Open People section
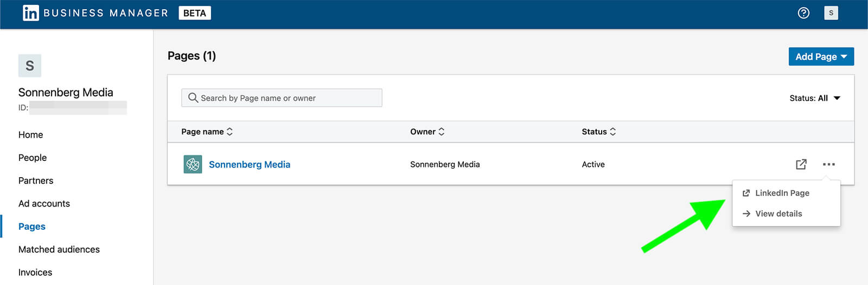This screenshot has width=868, height=285. point(33,158)
